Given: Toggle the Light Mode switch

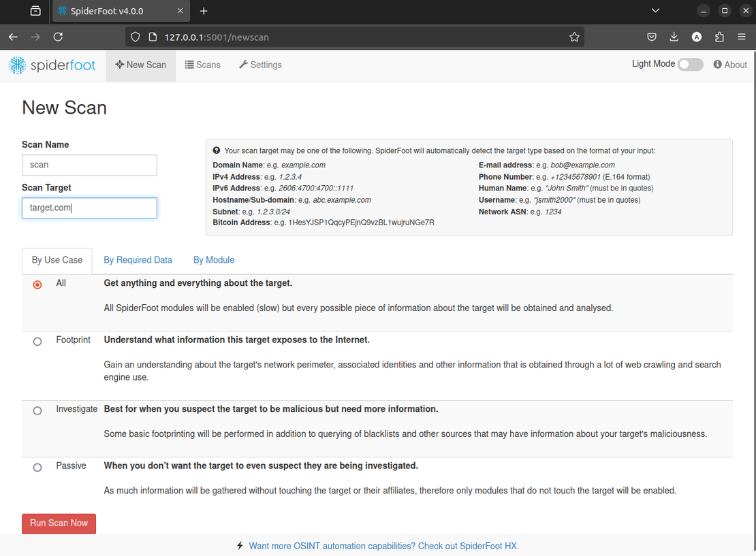Looking at the screenshot, I should coord(690,65).
